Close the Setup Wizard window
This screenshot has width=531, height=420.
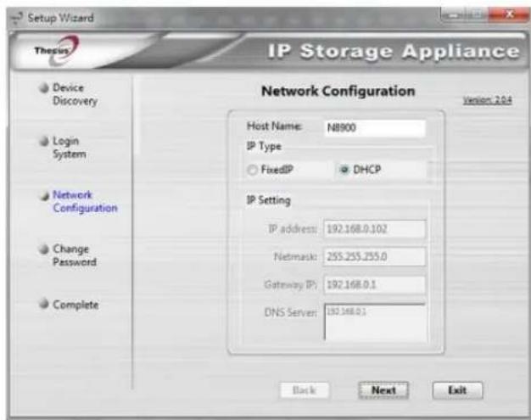(509, 14)
